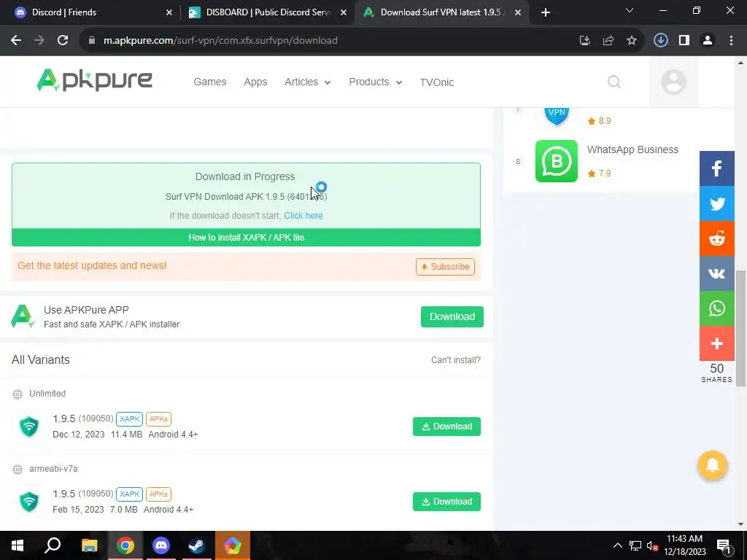The image size is (747, 560).
Task: Open File Explorer from the taskbar
Action: pyautogui.click(x=89, y=545)
